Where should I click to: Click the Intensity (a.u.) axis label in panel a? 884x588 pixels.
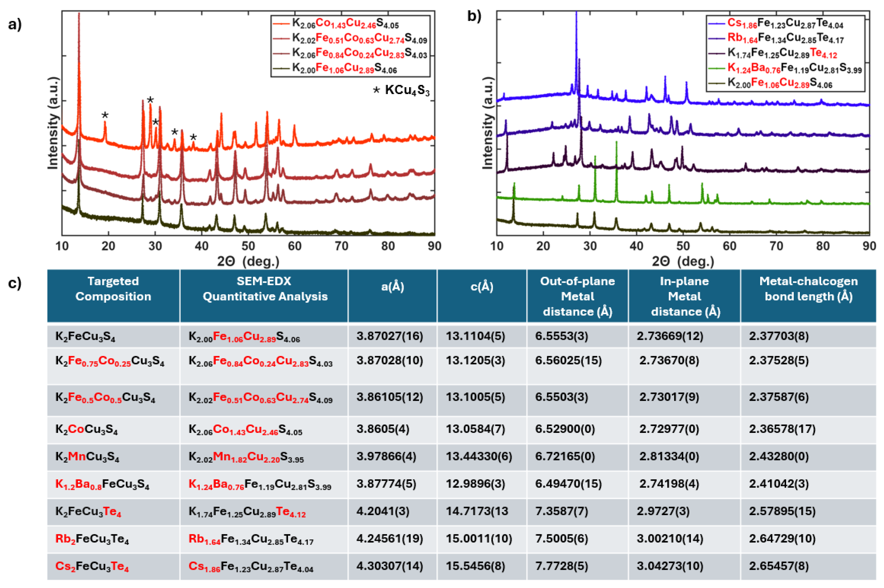54,123
